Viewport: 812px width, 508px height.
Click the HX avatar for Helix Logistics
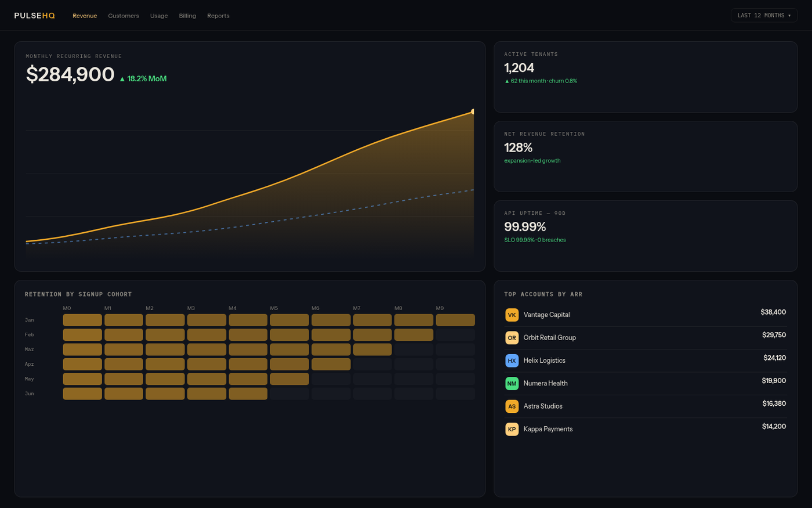pyautogui.click(x=512, y=361)
